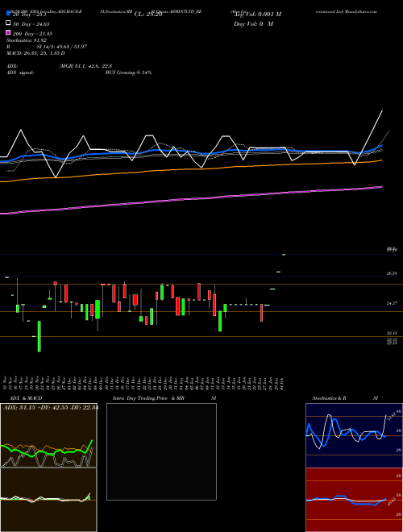Open the MACD chart panel below ADX
The image size is (403, 532).
48,500
